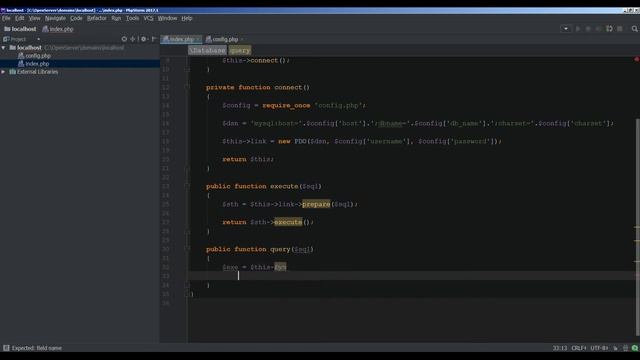The width and height of the screenshot is (640, 360).
Task: Click the localhost breadcrumb in navigation bar
Action: [x=20, y=29]
